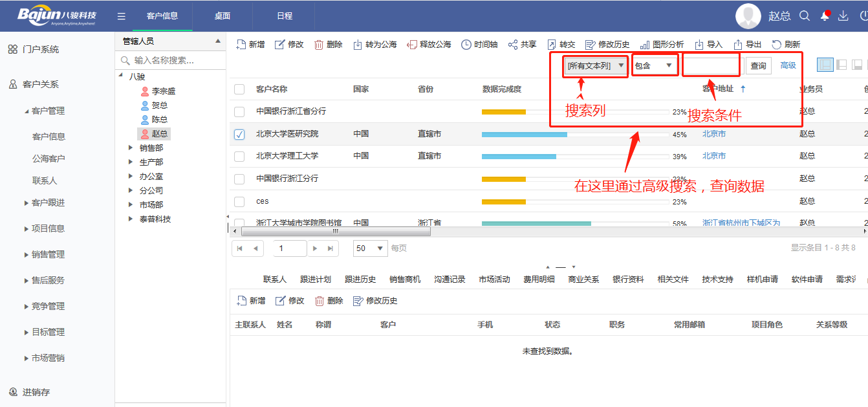Click 释放公海 toolbar icon
This screenshot has width=868, height=407.
(x=412, y=45)
